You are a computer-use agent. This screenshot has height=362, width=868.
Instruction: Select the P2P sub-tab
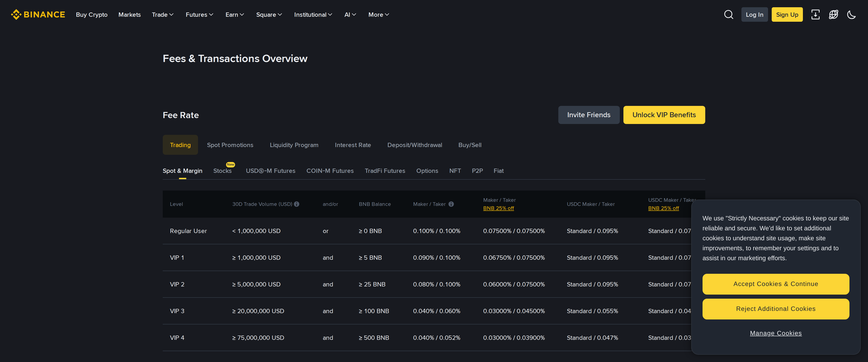477,171
